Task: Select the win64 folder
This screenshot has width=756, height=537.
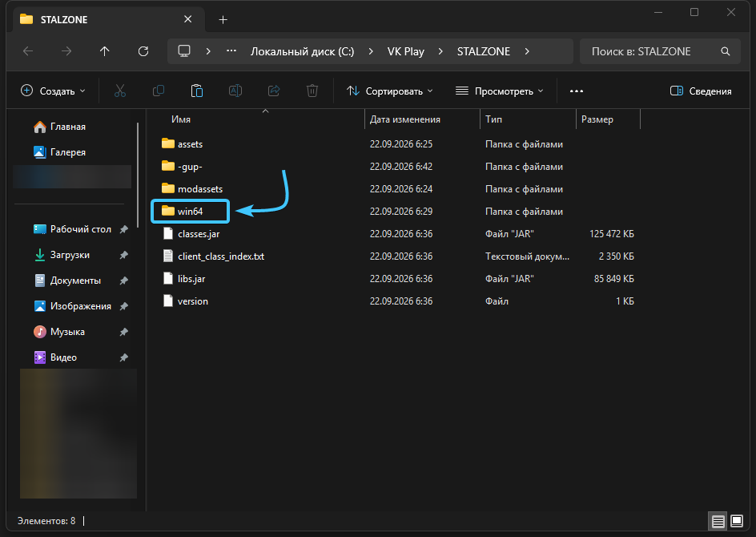Action: click(x=190, y=212)
